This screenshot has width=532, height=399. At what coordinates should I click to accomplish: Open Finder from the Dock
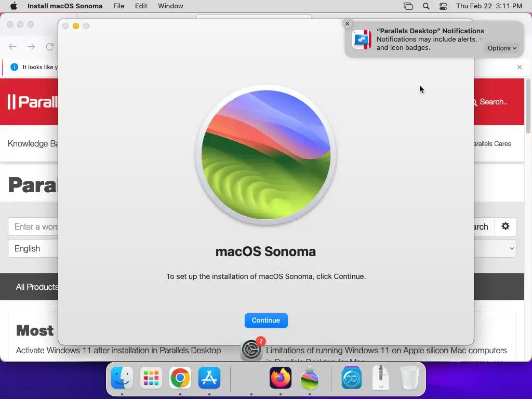pyautogui.click(x=122, y=378)
